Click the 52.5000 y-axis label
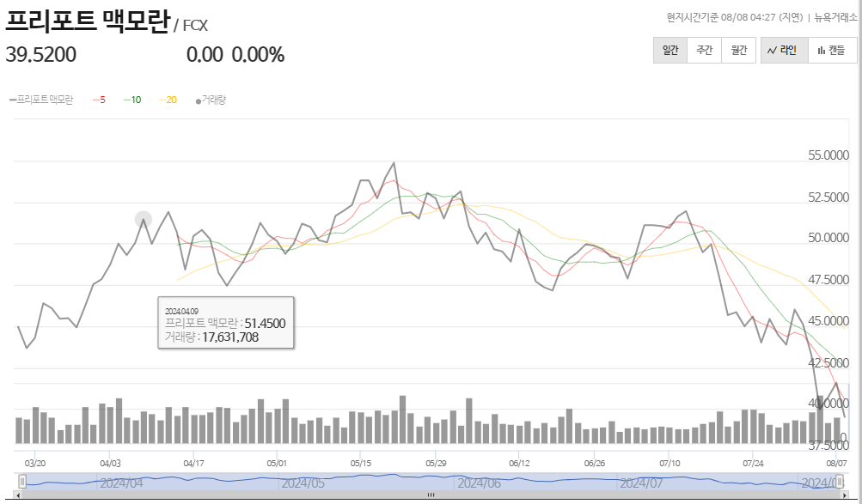 pyautogui.click(x=828, y=197)
